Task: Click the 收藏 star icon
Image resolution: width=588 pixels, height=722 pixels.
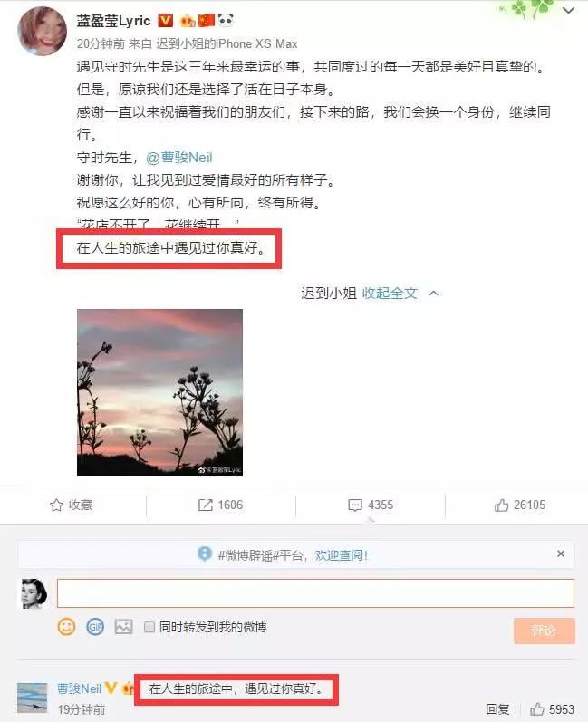Action: click(x=56, y=505)
